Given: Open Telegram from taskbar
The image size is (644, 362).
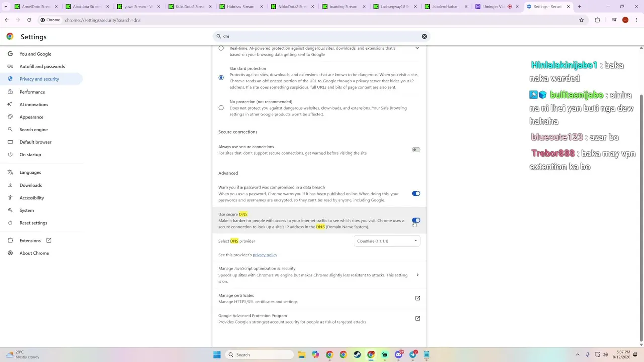Looking at the screenshot, I should click(x=413, y=355).
